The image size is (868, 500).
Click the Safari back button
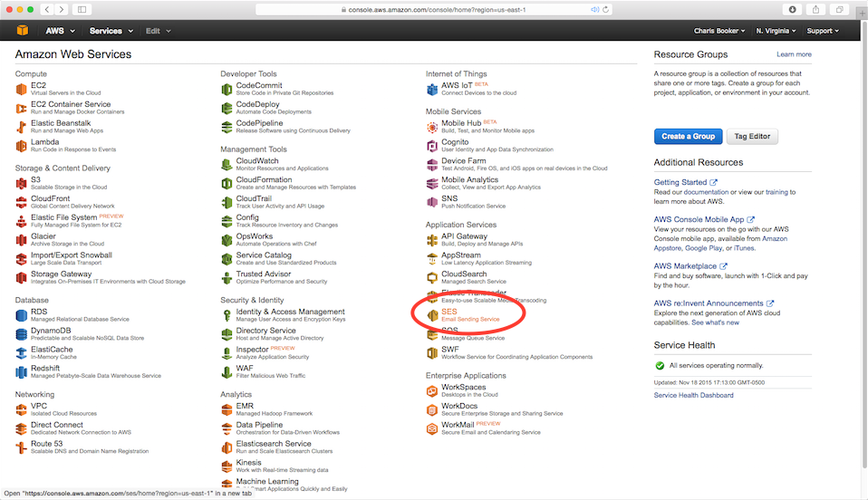47,9
